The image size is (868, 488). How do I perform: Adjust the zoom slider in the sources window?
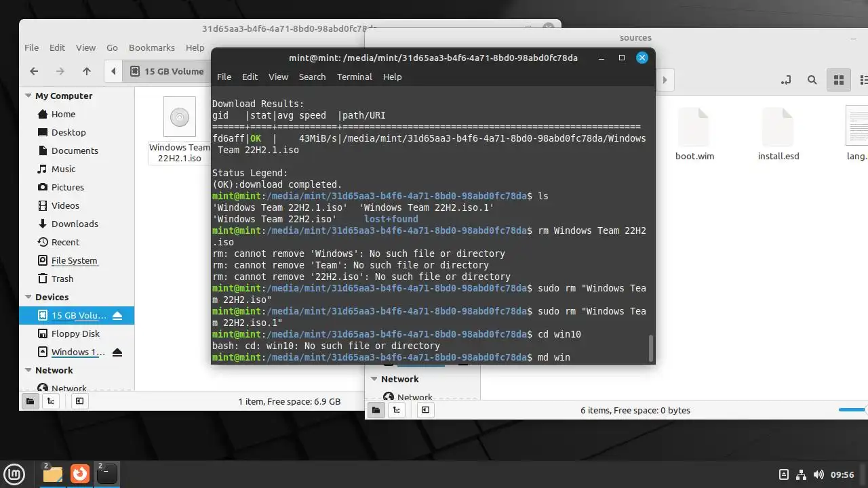click(852, 410)
